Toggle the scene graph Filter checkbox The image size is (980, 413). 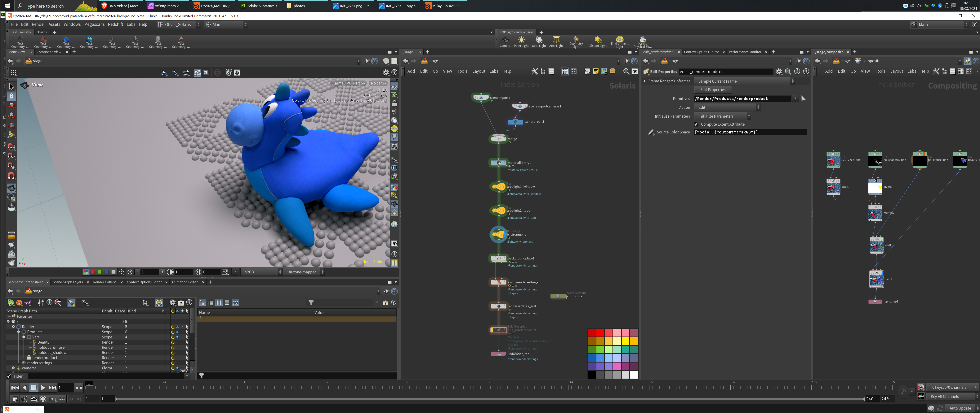click(x=9, y=376)
